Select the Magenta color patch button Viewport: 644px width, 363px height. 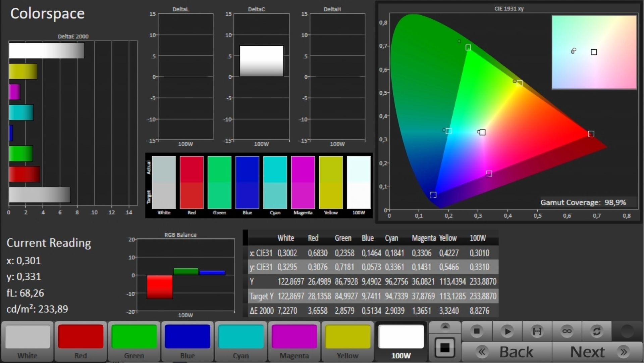[x=294, y=341]
